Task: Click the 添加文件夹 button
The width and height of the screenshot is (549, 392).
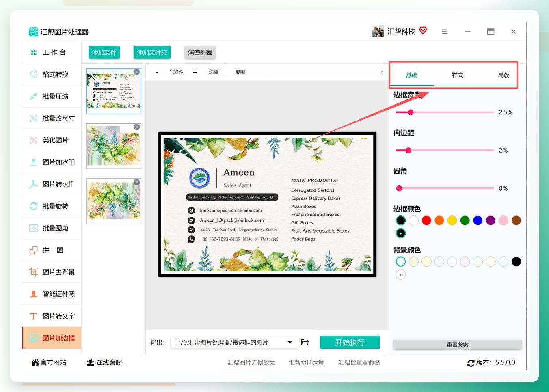Action: coord(152,52)
